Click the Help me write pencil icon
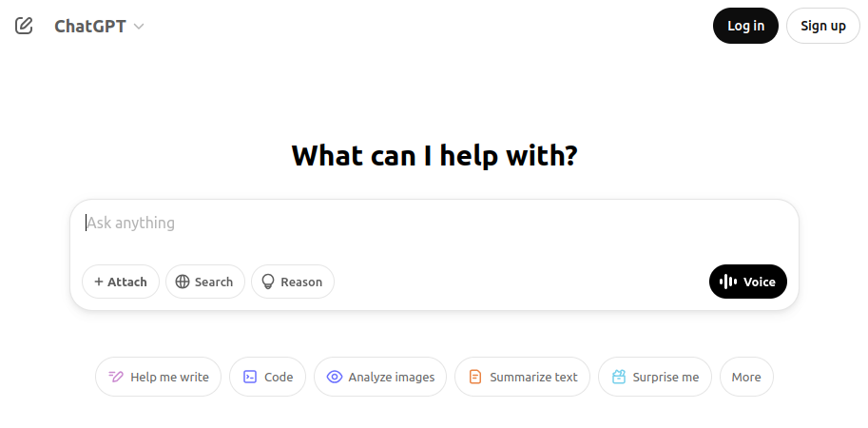The image size is (868, 428). [116, 377]
